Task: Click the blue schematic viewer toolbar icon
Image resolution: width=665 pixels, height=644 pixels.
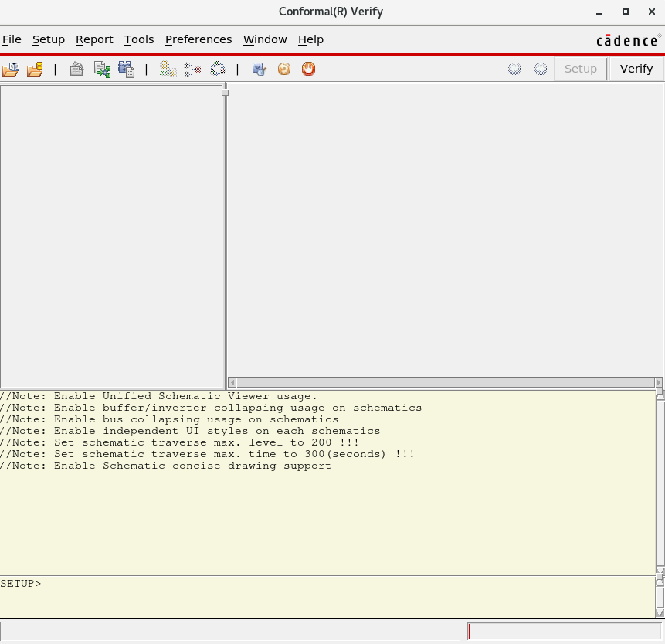Action: (x=260, y=69)
